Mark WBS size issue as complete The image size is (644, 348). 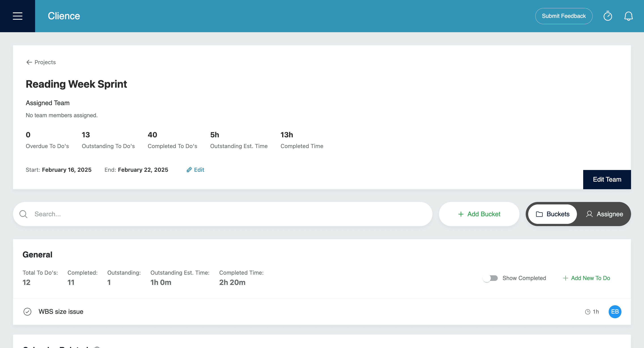(x=28, y=312)
